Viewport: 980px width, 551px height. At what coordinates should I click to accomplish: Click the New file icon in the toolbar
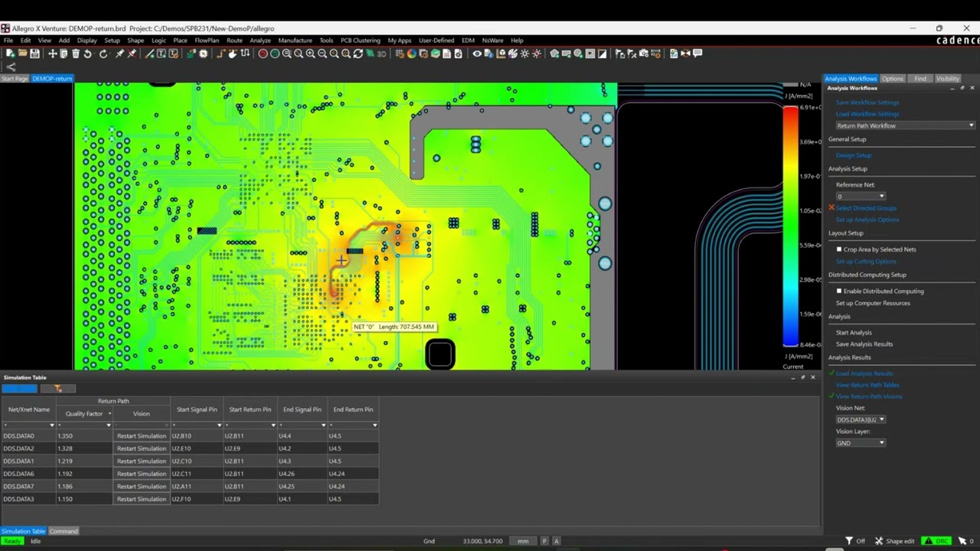[x=10, y=54]
